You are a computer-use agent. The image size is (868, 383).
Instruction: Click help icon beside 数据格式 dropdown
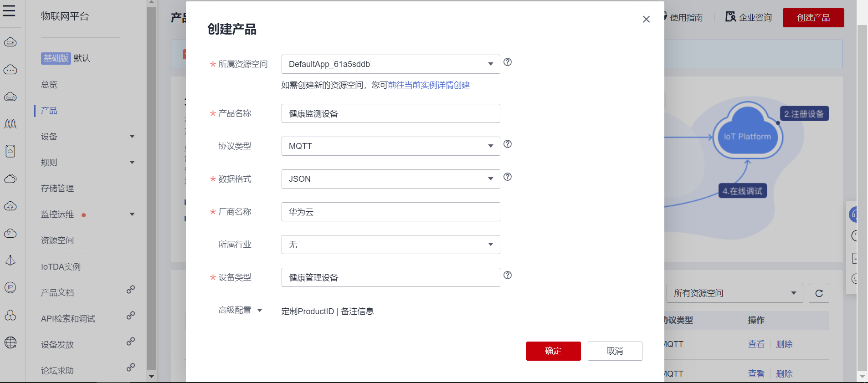point(508,177)
